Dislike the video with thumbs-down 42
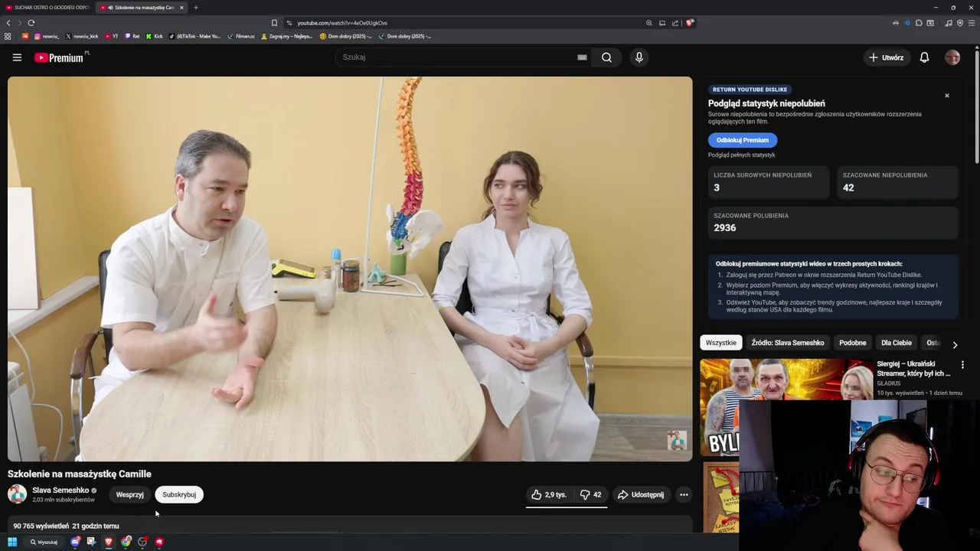 point(590,494)
